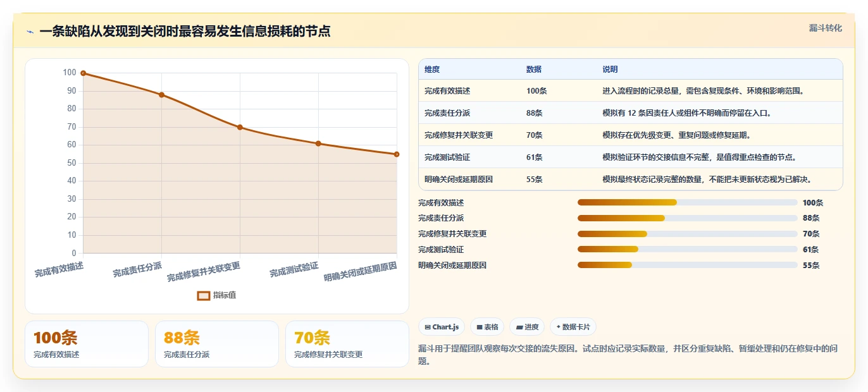
Task: Click the 进度 chip
Action: 527,327
